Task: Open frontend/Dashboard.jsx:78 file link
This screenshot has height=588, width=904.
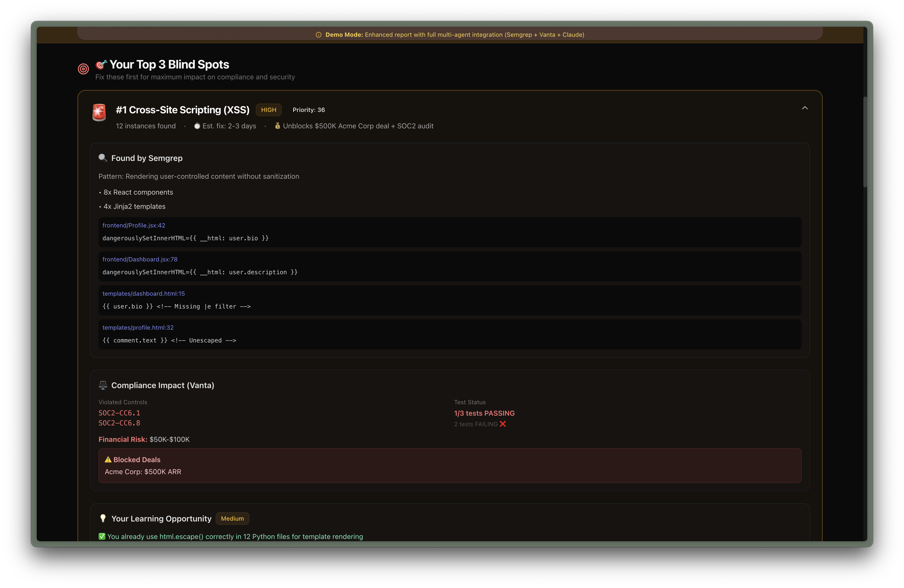Action: pyautogui.click(x=140, y=259)
